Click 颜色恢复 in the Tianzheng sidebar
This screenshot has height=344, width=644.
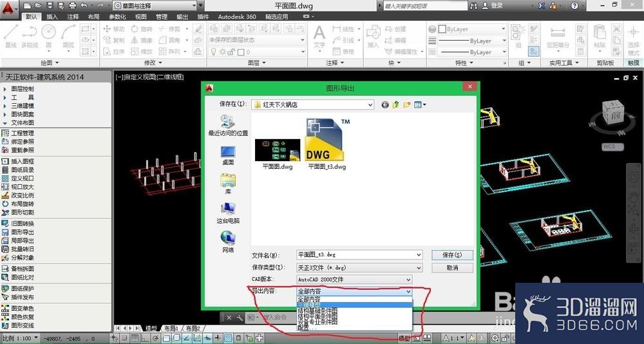pyautogui.click(x=18, y=317)
